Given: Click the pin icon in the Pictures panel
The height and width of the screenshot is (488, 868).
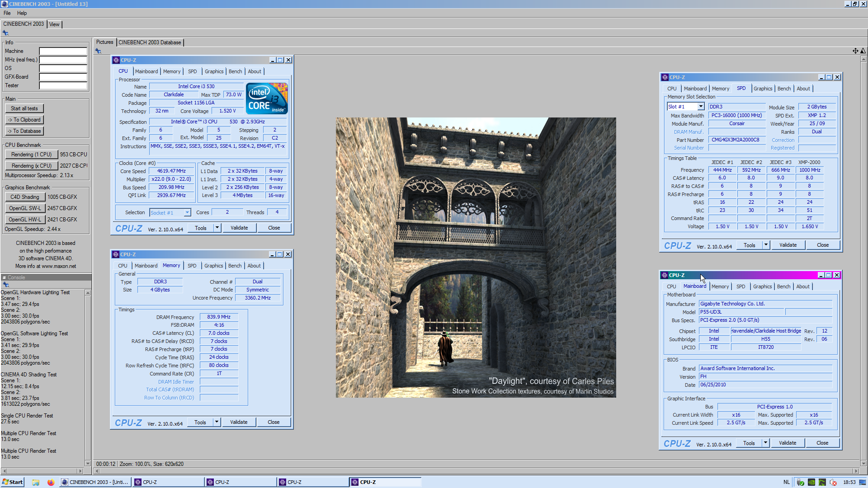Looking at the screenshot, I should (98, 51).
